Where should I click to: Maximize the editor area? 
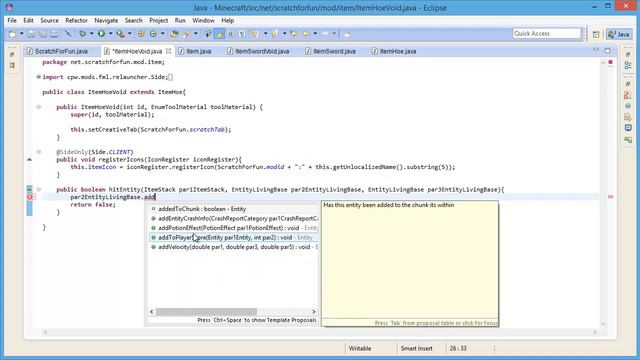[x=607, y=51]
